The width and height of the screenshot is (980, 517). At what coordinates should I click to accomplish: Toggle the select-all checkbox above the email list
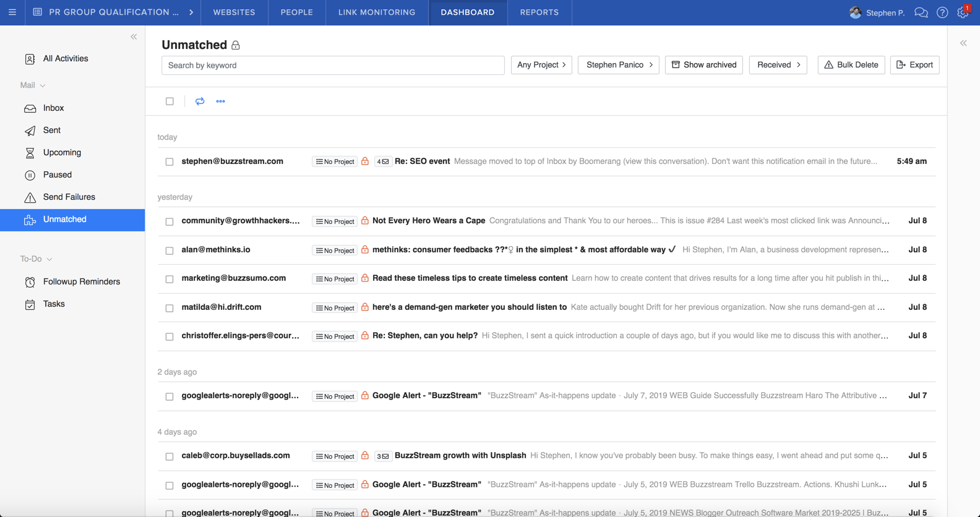pos(170,101)
